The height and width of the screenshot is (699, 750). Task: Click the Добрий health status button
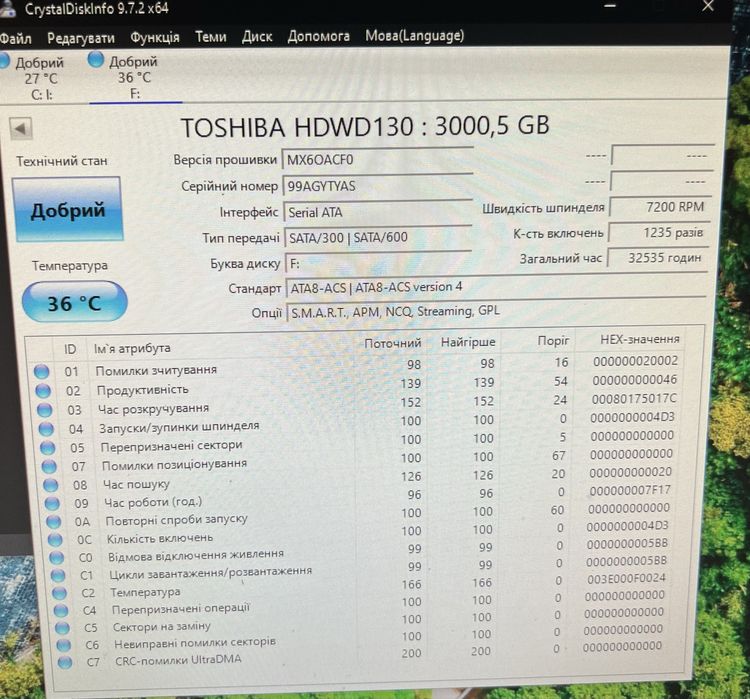[67, 210]
